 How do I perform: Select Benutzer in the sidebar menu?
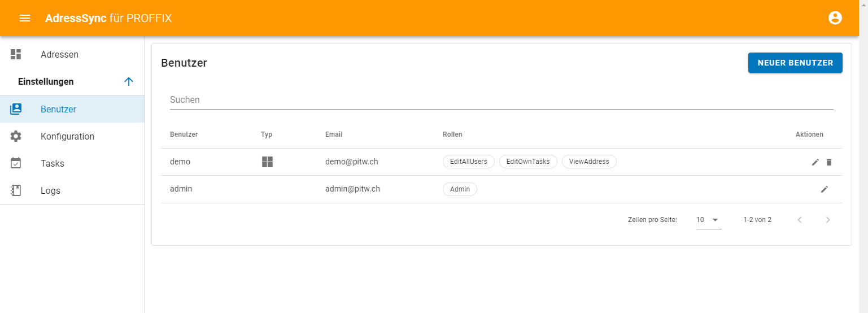[x=58, y=109]
